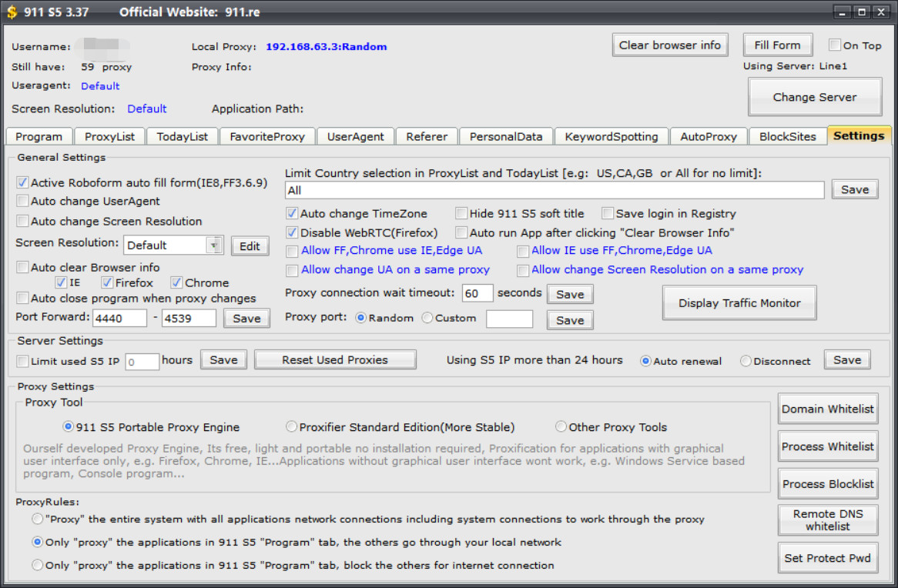Viewport: 898px width, 588px height.
Task: Check Allow change Screen Resolution on same proxy
Action: click(522, 270)
